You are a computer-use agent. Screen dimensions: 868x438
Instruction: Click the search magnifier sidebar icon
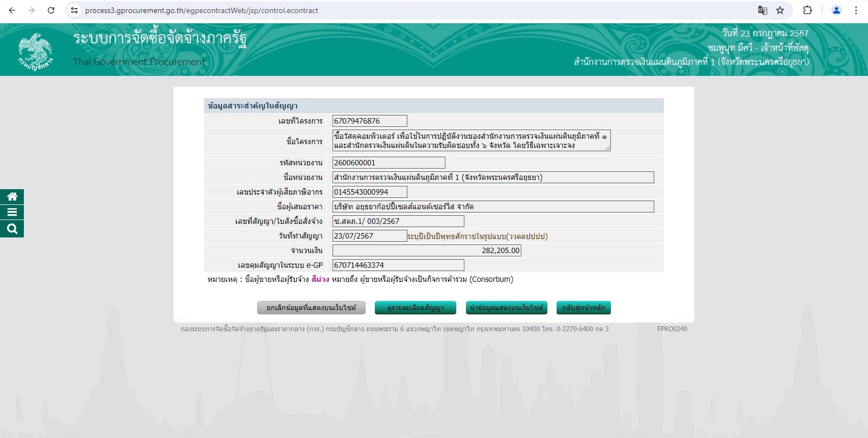coord(12,229)
